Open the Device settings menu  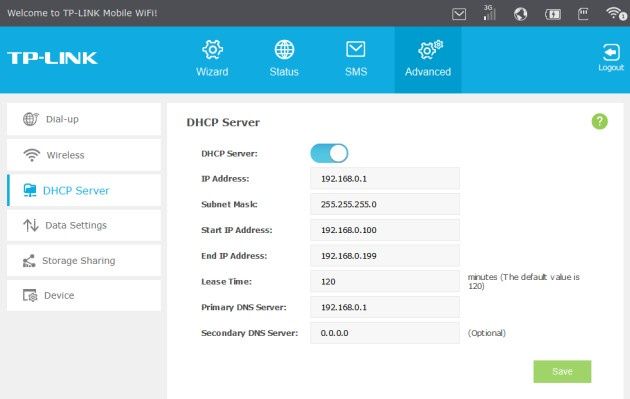(x=84, y=295)
